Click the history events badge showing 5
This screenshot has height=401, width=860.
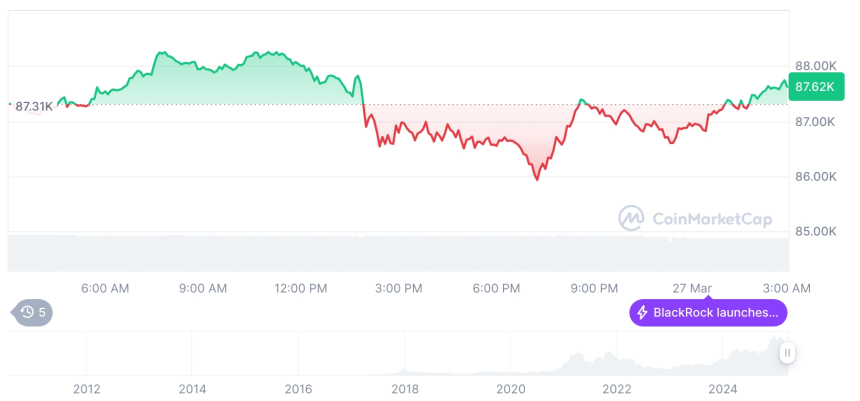(x=34, y=312)
